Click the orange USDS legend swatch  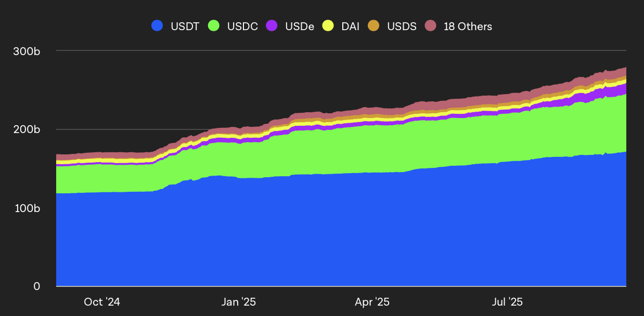point(375,26)
